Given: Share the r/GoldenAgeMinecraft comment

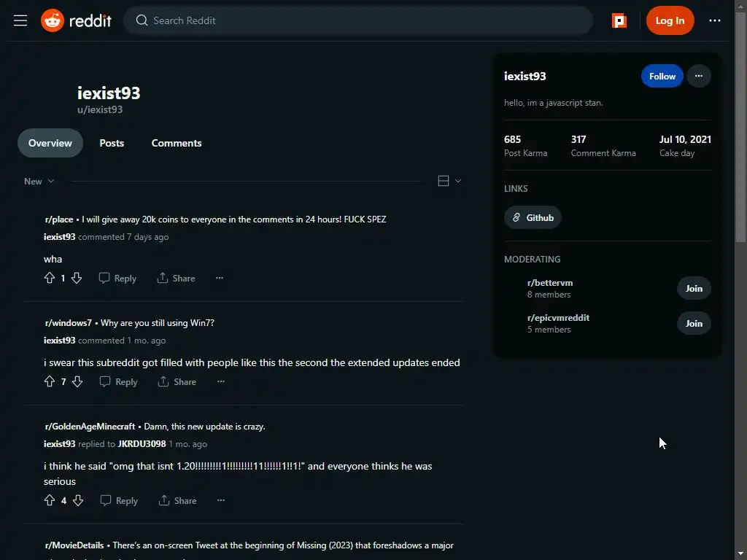Looking at the screenshot, I should 177,500.
